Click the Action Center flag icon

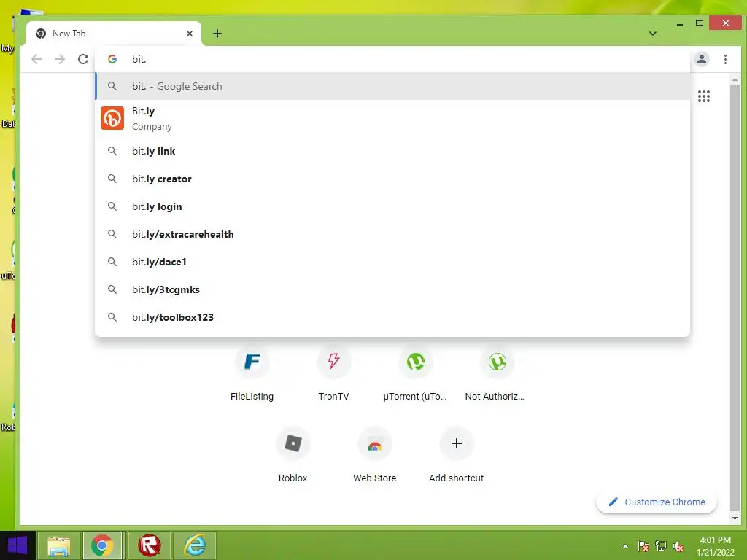tap(643, 546)
